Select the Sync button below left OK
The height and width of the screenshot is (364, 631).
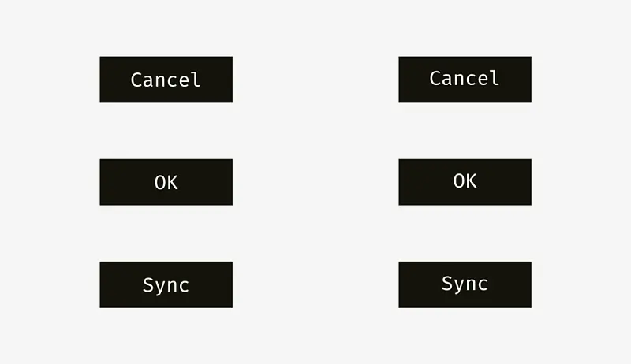166,285
